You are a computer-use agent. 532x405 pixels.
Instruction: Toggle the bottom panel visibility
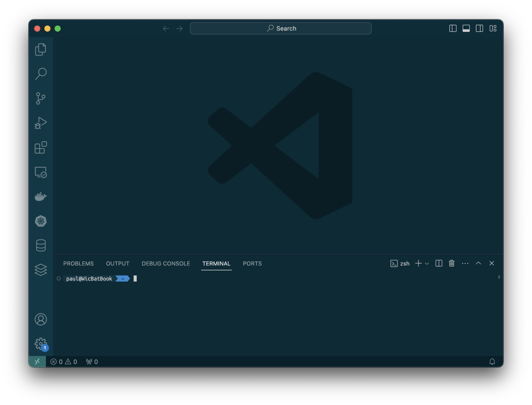[x=466, y=28]
